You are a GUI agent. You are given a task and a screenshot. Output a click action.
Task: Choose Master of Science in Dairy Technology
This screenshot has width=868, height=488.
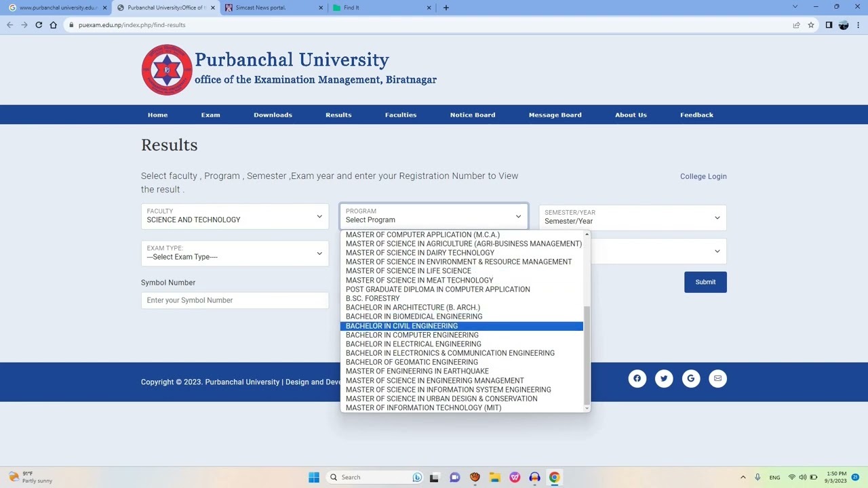click(x=461, y=253)
